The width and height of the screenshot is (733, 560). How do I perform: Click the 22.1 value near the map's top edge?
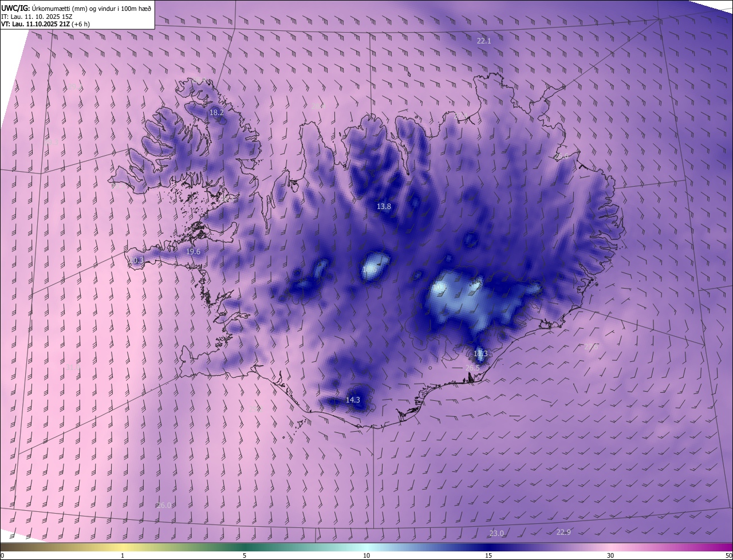(x=484, y=41)
